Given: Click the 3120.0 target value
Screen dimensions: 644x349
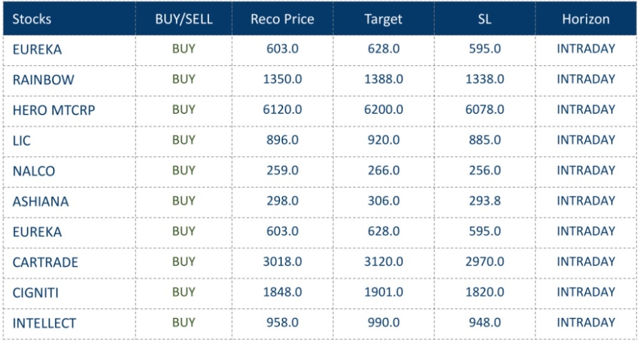Looking at the screenshot, I should pyautogui.click(x=384, y=262).
